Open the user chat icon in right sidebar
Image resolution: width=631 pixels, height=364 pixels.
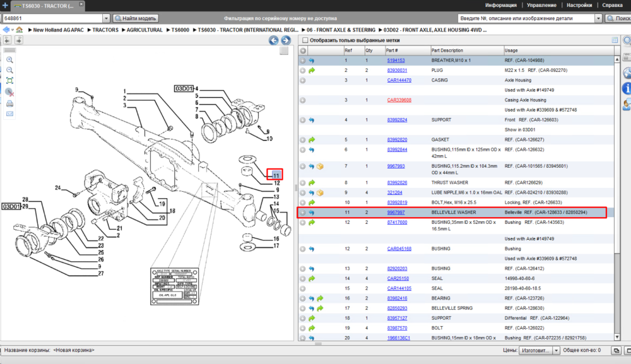(627, 105)
